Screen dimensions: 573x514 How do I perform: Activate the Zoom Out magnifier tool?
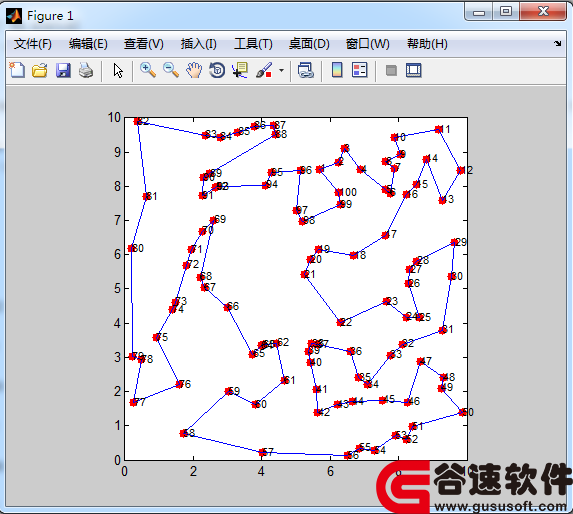171,70
